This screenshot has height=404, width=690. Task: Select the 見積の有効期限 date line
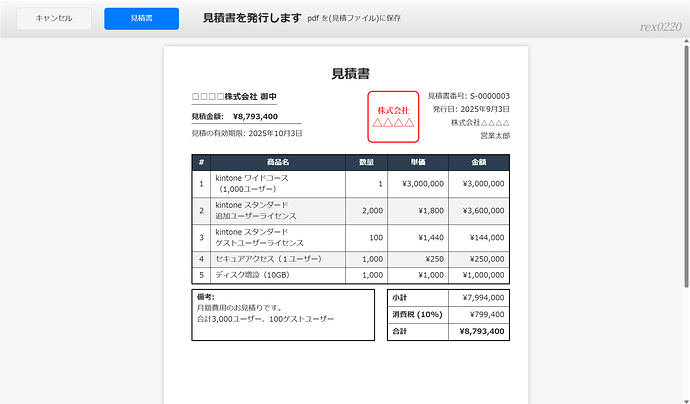click(x=247, y=133)
